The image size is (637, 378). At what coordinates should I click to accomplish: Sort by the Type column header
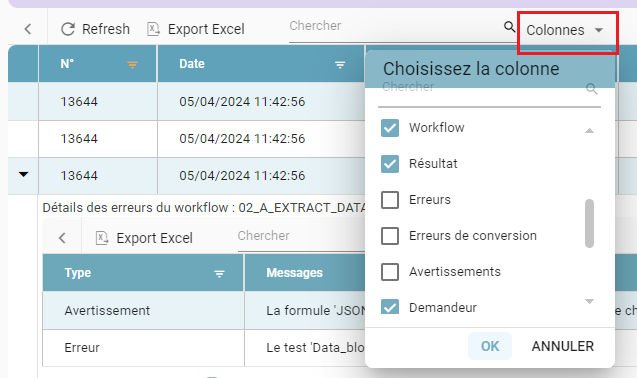pos(78,273)
